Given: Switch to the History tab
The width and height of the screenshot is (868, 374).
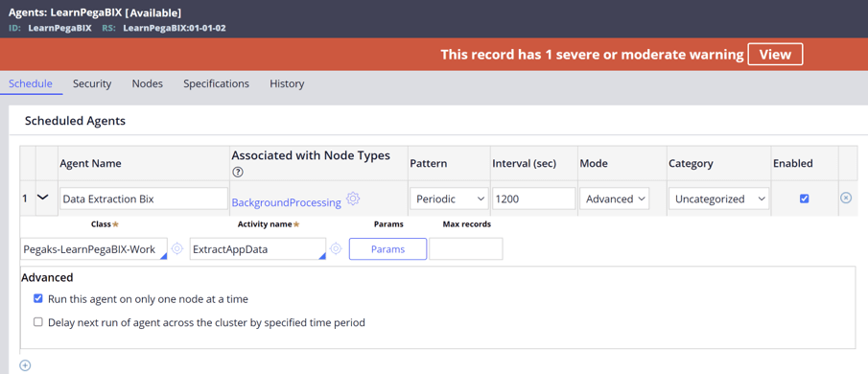Looking at the screenshot, I should pyautogui.click(x=287, y=83).
